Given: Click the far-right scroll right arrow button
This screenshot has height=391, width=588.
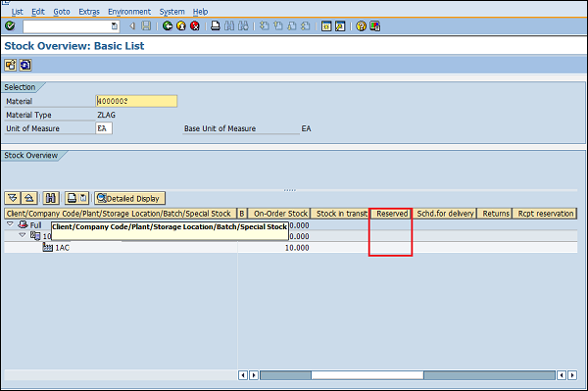Looking at the screenshot, I should click(x=572, y=375).
